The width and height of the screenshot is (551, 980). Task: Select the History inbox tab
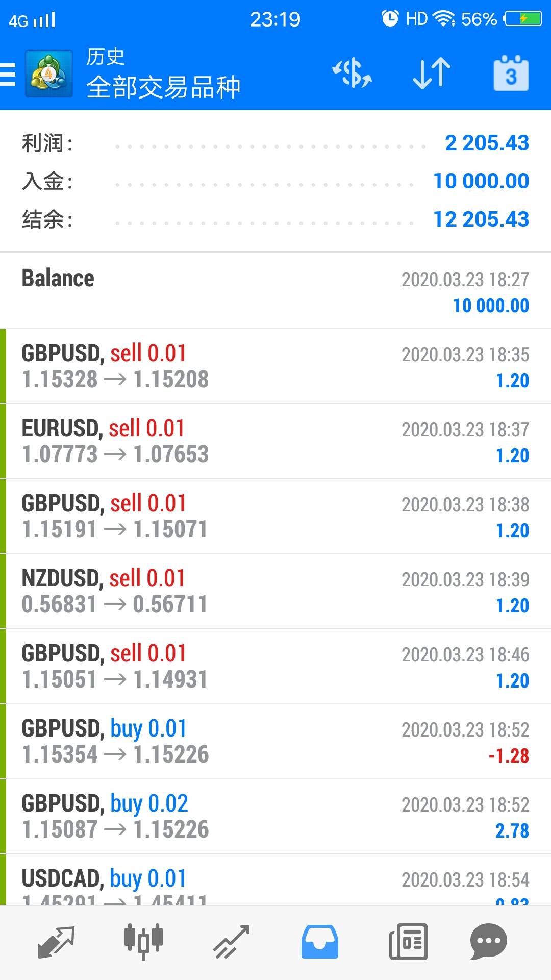point(320,941)
